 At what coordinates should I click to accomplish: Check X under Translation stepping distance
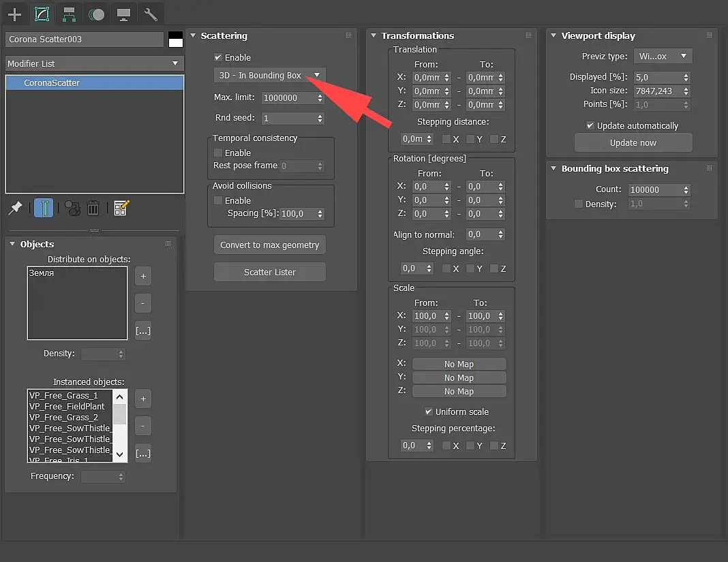446,139
